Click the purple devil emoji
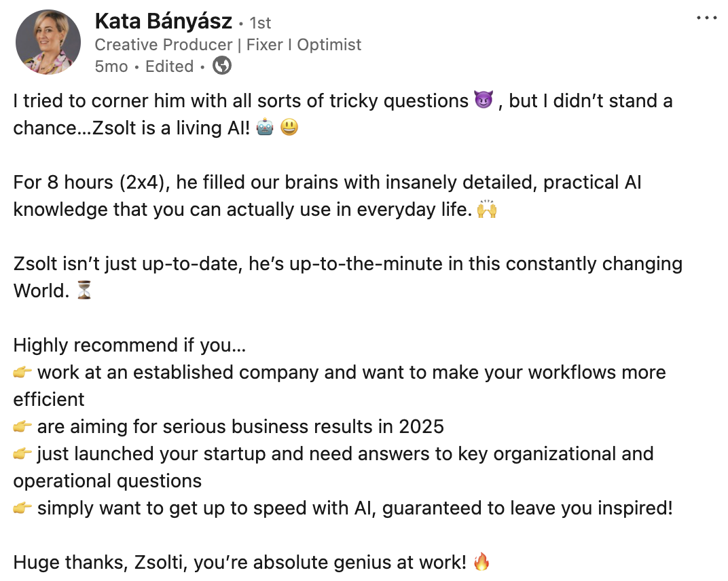Viewport: 728px width, 581px height. [484, 101]
